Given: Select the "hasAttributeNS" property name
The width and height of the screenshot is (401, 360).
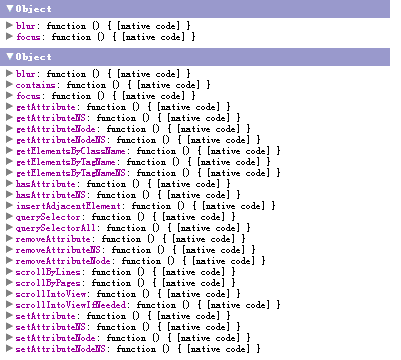Looking at the screenshot, I should point(50,195).
